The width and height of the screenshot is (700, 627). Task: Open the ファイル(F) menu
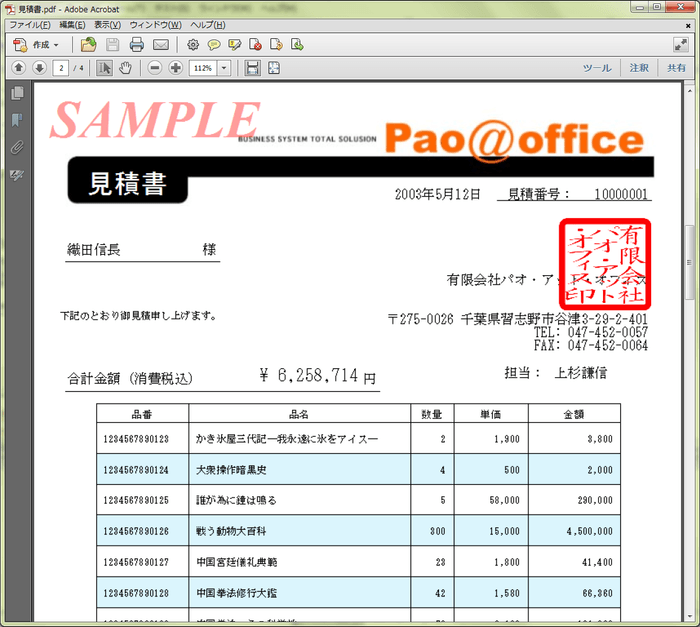pos(31,24)
